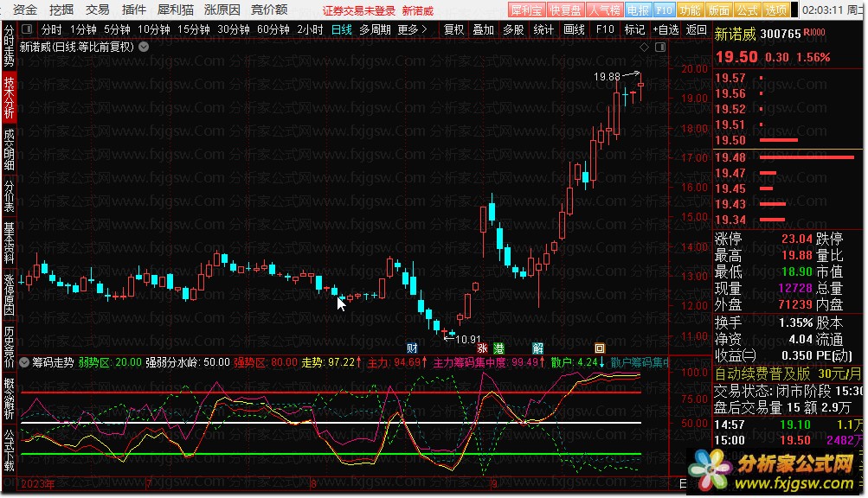Open the 插件 menu
This screenshot has height=498, width=868.
134,10
